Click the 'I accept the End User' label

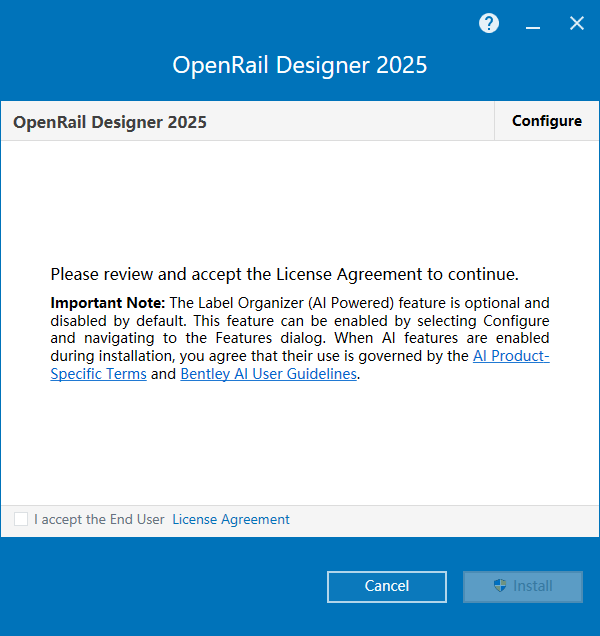99,519
